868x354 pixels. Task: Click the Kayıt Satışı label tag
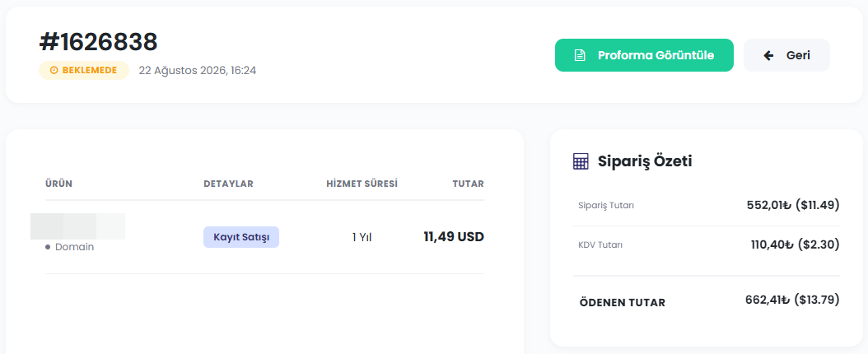tap(241, 237)
